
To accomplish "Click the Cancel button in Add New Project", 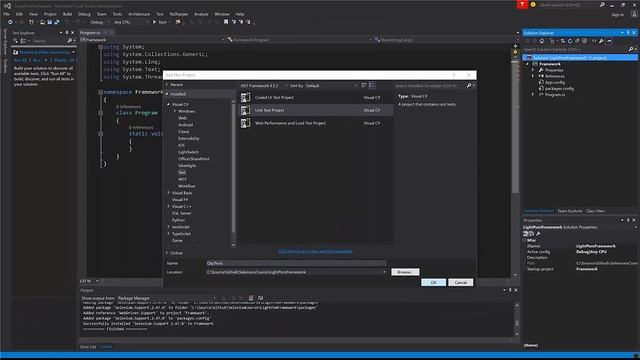I will [460, 282].
